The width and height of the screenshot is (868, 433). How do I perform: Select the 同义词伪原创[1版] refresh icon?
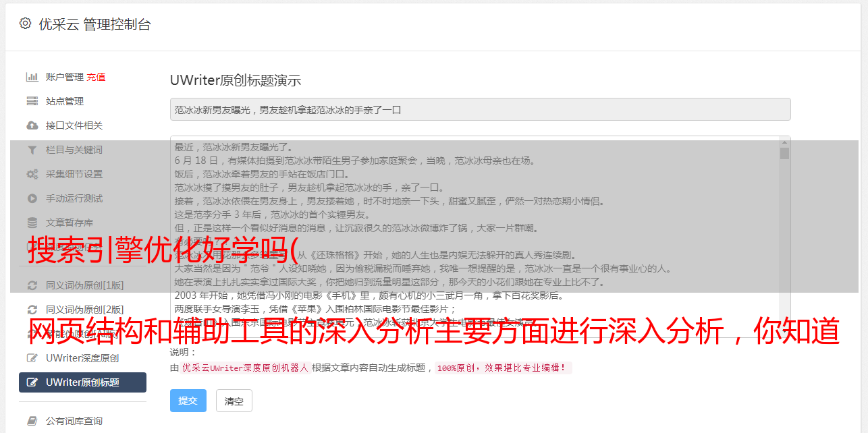pos(32,285)
